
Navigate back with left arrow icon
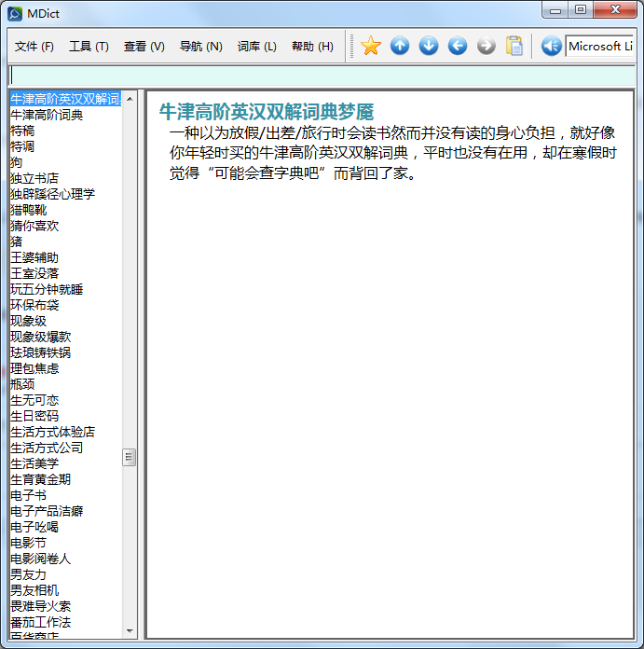pyautogui.click(x=458, y=46)
